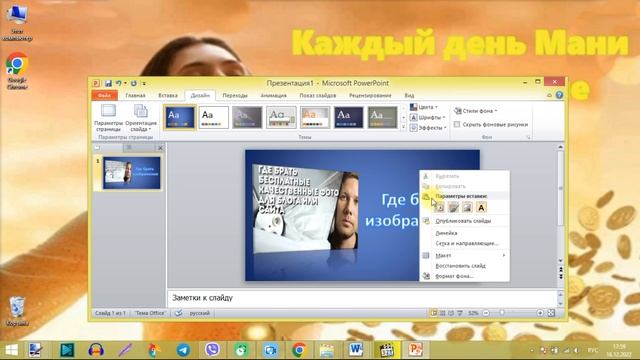This screenshot has width=640, height=360.
Task: Open Viber from the taskbar
Action: pyautogui.click(x=212, y=350)
